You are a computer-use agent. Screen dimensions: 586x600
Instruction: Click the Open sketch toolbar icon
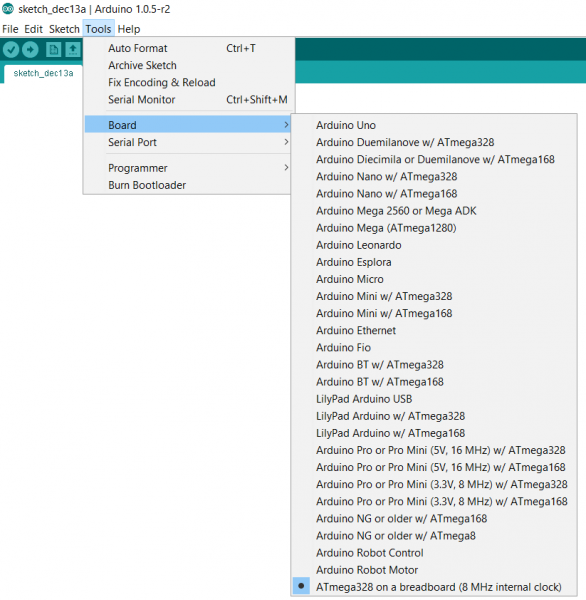coord(73,49)
